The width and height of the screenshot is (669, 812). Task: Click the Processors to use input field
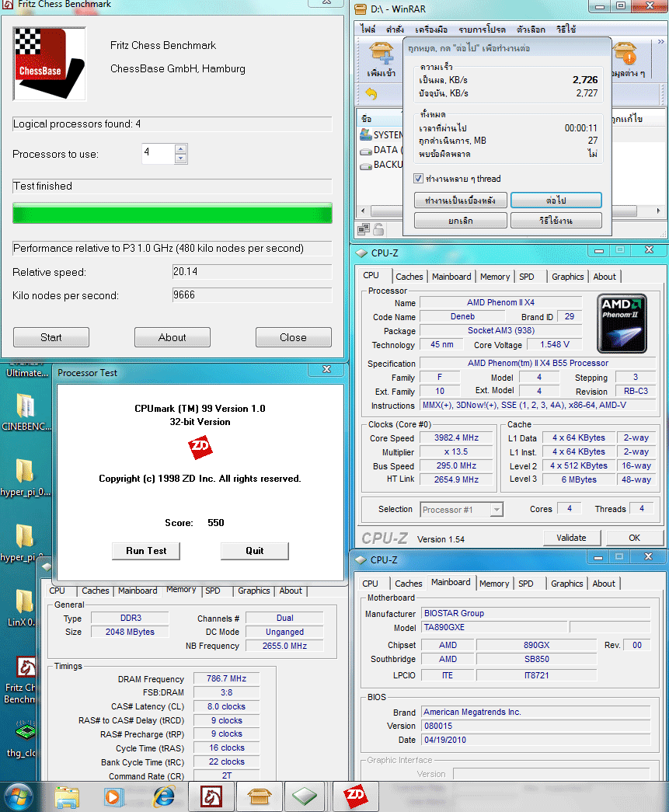point(159,154)
